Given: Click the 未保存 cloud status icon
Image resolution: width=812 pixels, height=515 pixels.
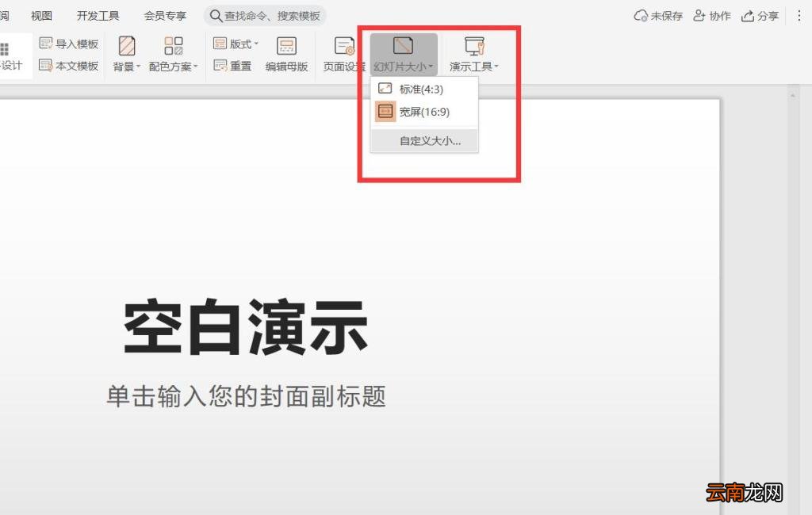Looking at the screenshot, I should pyautogui.click(x=641, y=16).
